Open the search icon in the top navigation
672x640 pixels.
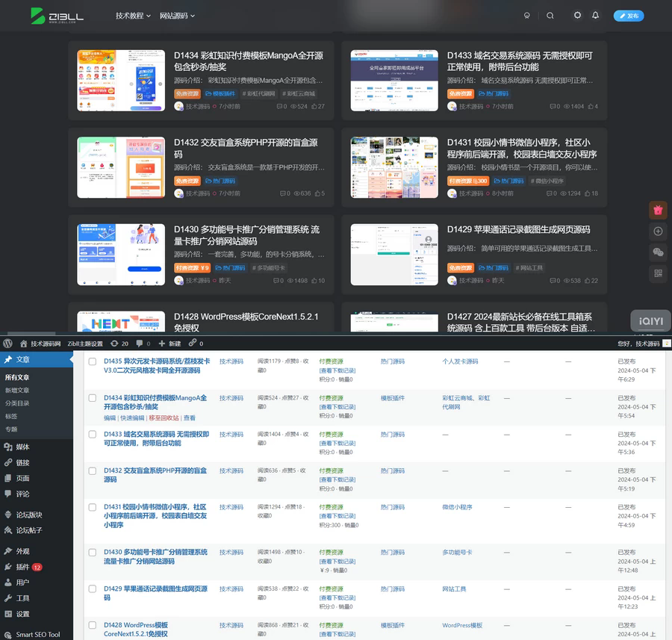pos(550,15)
